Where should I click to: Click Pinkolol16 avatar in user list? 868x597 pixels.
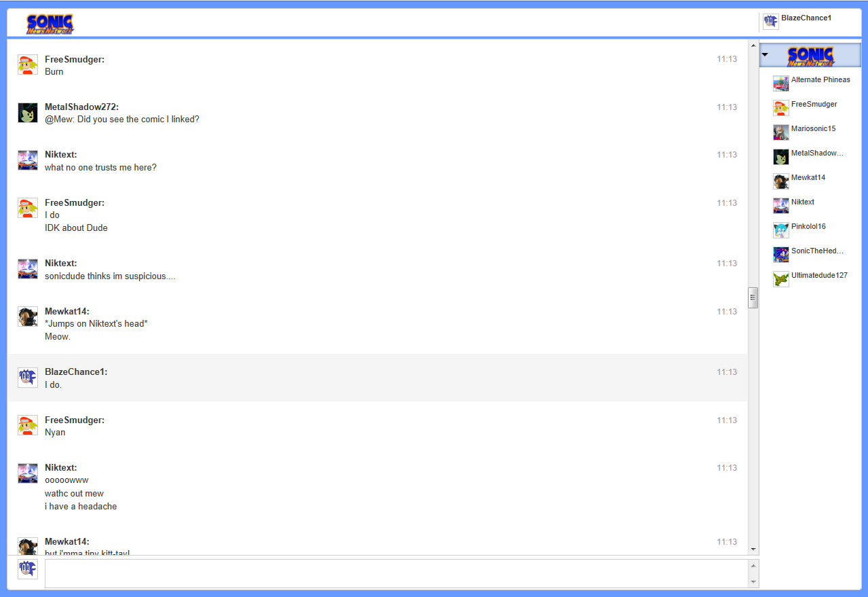(780, 230)
